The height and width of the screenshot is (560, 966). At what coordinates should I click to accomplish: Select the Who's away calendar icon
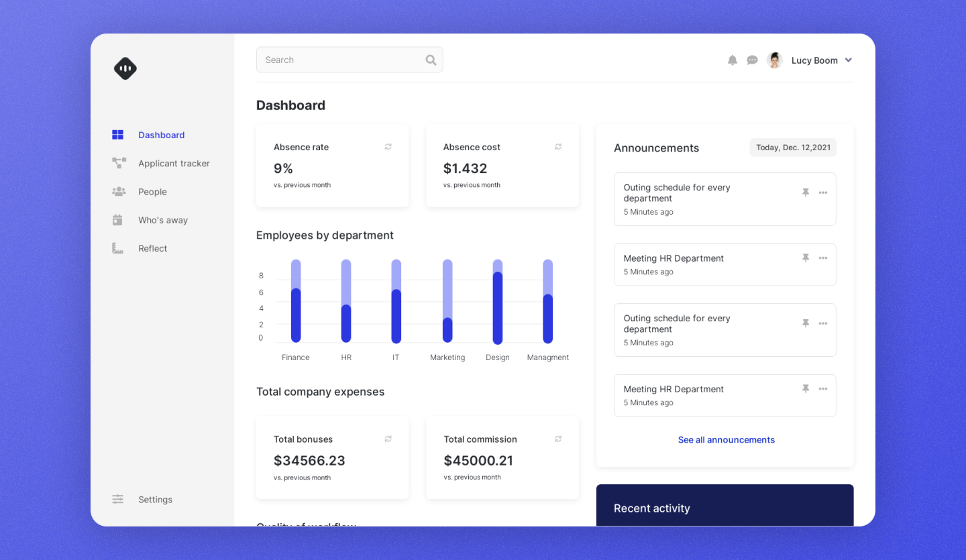point(118,219)
